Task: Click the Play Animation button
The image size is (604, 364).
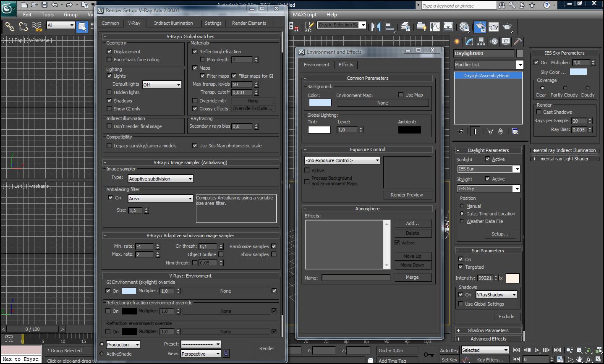Action: click(x=537, y=350)
